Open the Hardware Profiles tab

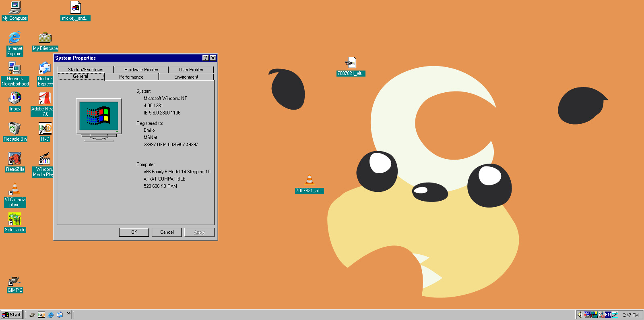(141, 70)
